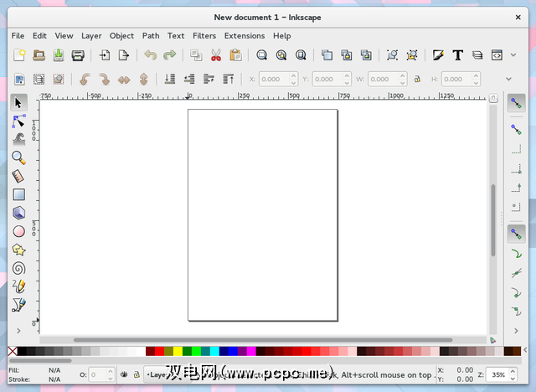The width and height of the screenshot is (536, 392).
Task: Select the Star and polygon tool
Action: click(x=18, y=250)
